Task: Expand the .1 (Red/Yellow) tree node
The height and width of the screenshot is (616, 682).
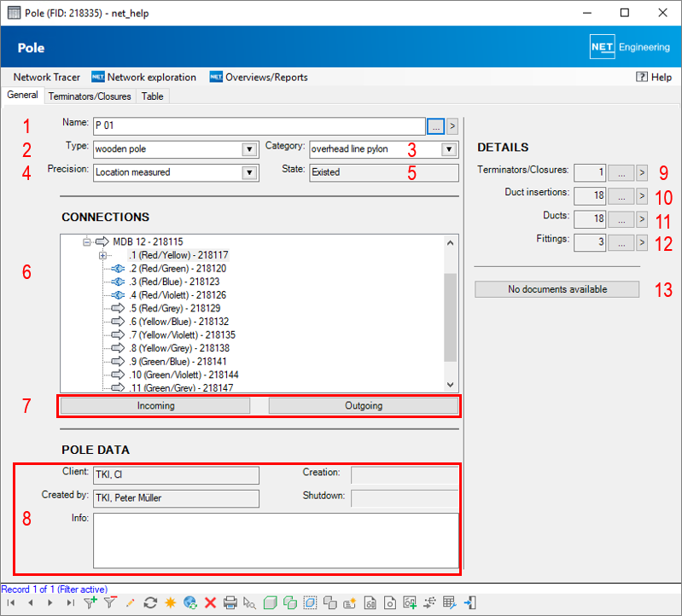Action: click(x=102, y=255)
